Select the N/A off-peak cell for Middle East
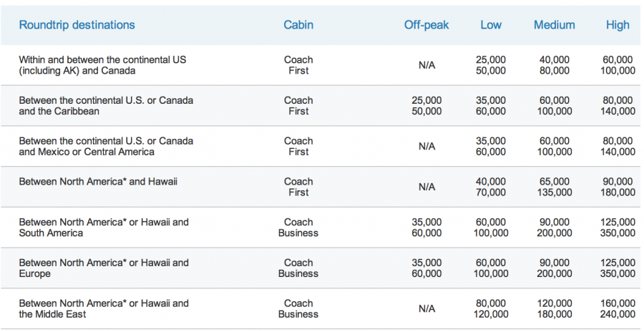The width and height of the screenshot is (644, 332). (x=426, y=309)
